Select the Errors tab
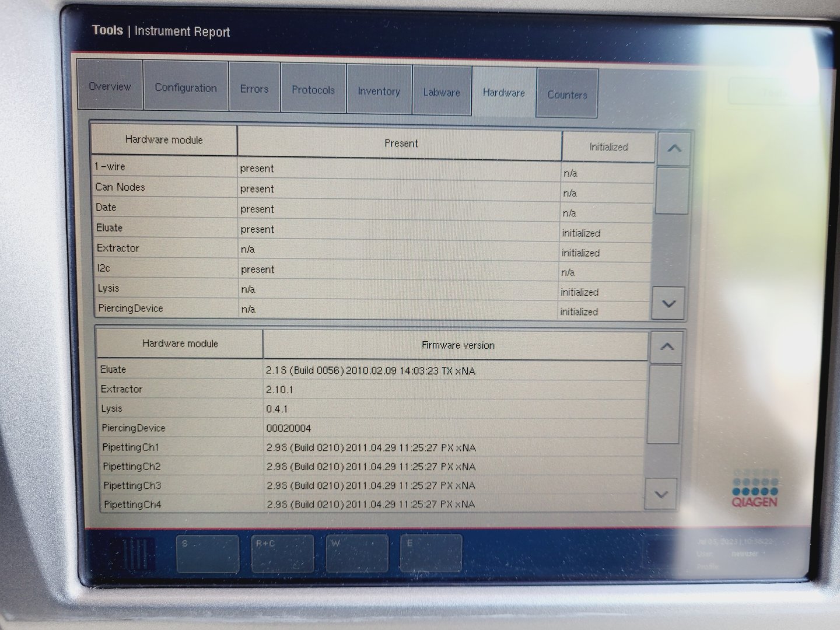Screen dimensions: 840x630 coord(254,89)
